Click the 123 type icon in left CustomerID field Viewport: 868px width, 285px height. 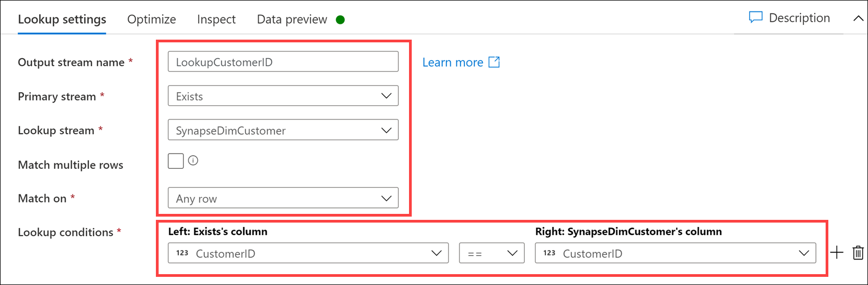[x=182, y=253]
